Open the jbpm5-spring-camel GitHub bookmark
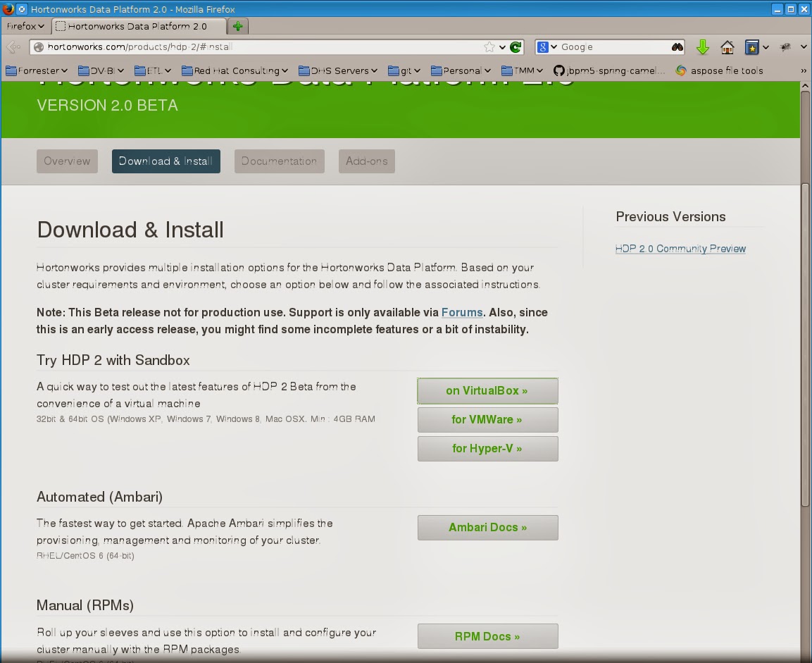Screen dimensions: 812x663 click(x=609, y=70)
